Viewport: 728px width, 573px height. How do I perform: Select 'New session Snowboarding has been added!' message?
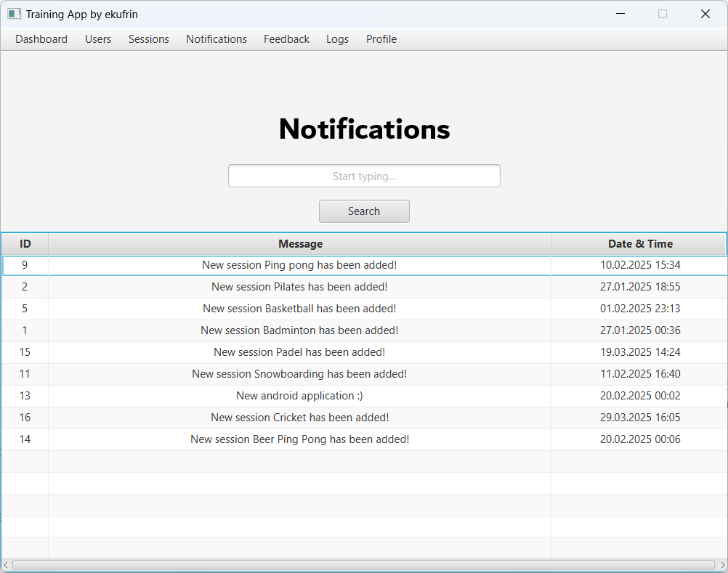299,374
